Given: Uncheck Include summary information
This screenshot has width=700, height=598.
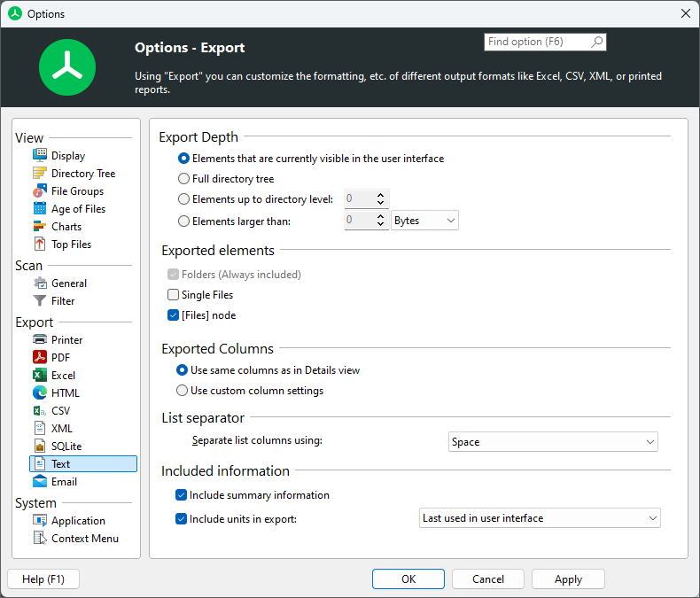Looking at the screenshot, I should pos(182,495).
